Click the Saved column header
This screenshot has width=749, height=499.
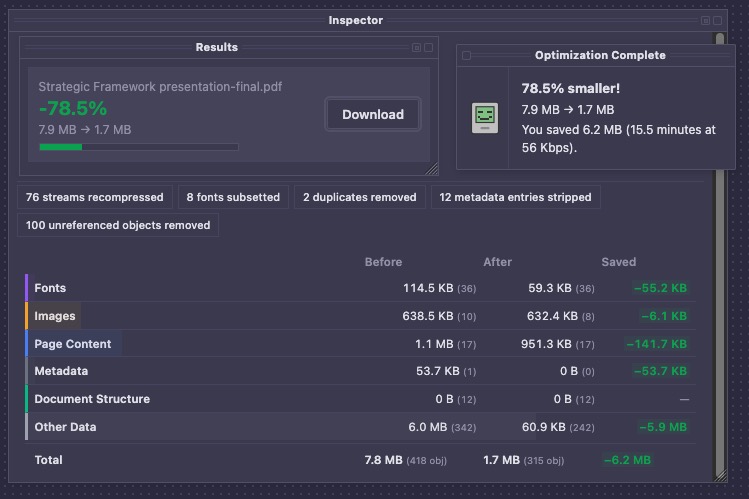[619, 262]
